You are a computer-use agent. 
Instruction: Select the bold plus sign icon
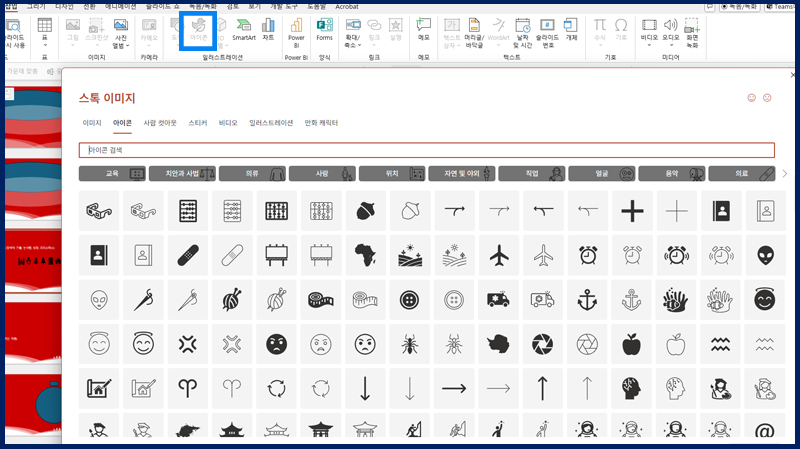click(x=632, y=211)
